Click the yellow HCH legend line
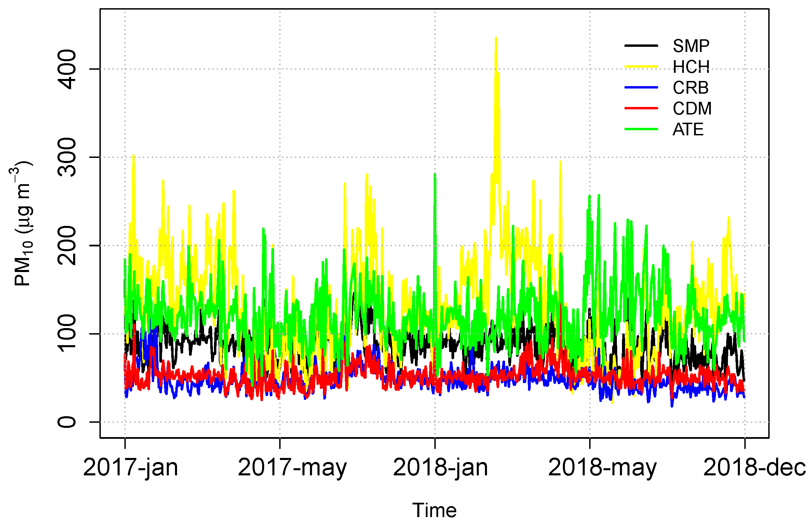The height and width of the screenshot is (528, 812). pos(641,67)
